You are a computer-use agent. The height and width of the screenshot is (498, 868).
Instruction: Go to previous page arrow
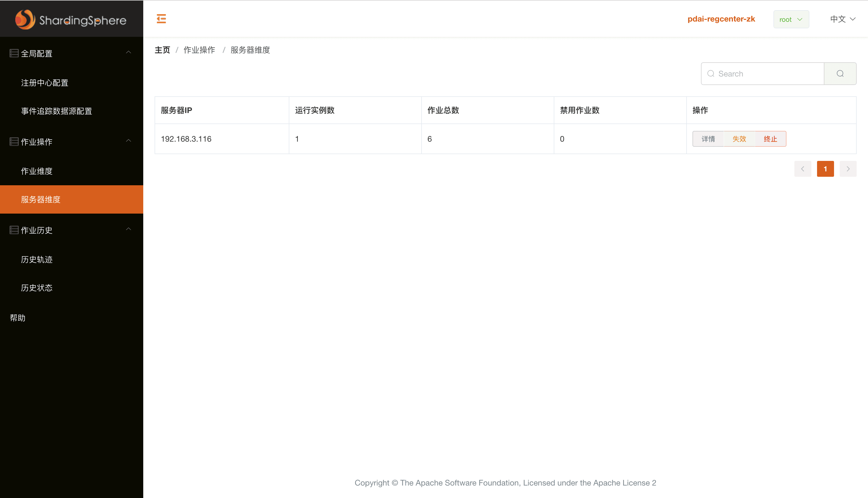coord(802,169)
